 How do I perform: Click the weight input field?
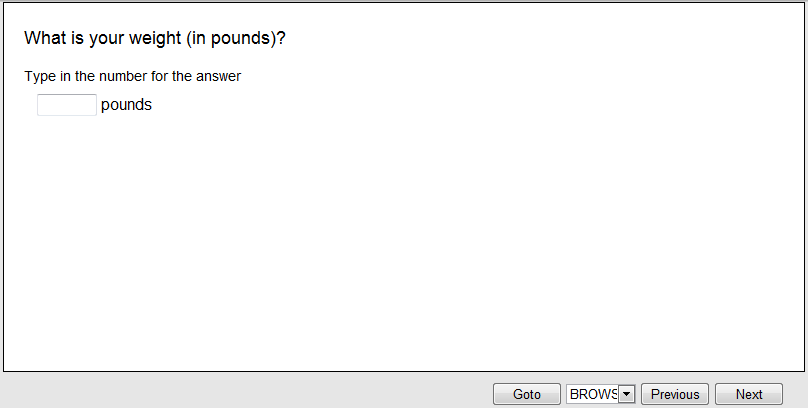(x=66, y=105)
